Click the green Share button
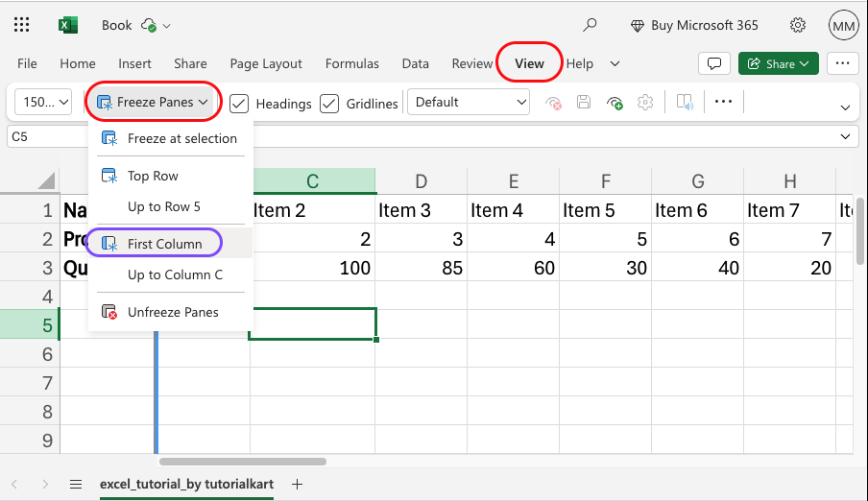Screen dimensions: 868x501 coord(779,63)
